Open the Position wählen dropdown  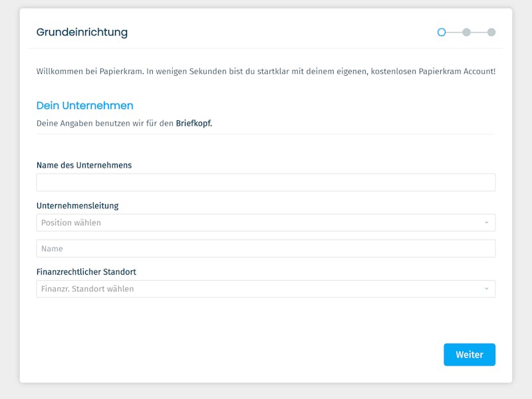265,223
